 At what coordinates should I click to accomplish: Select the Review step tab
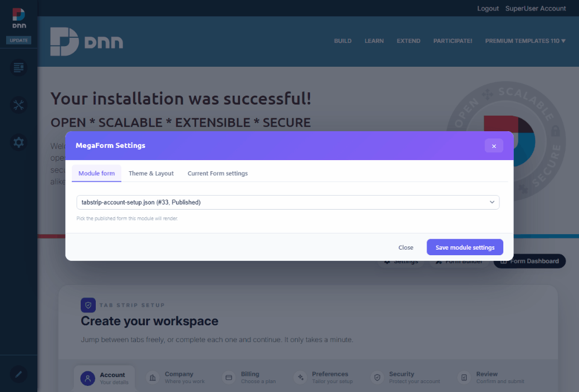click(491, 378)
